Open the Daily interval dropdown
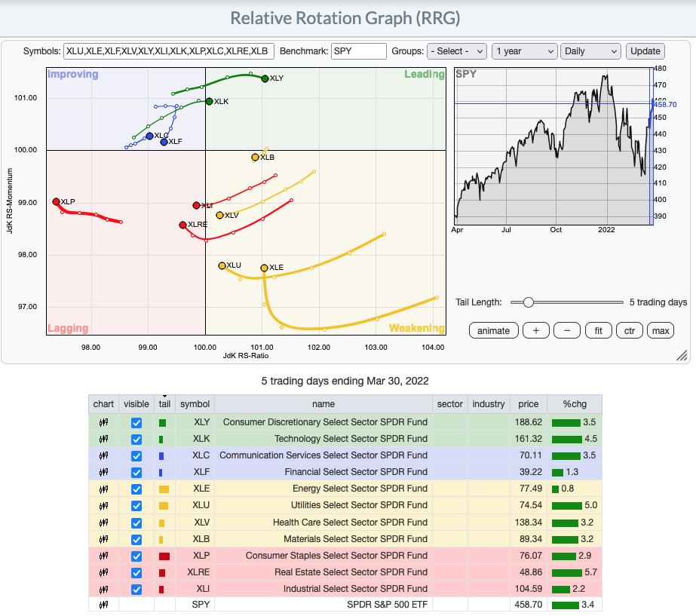 point(590,51)
